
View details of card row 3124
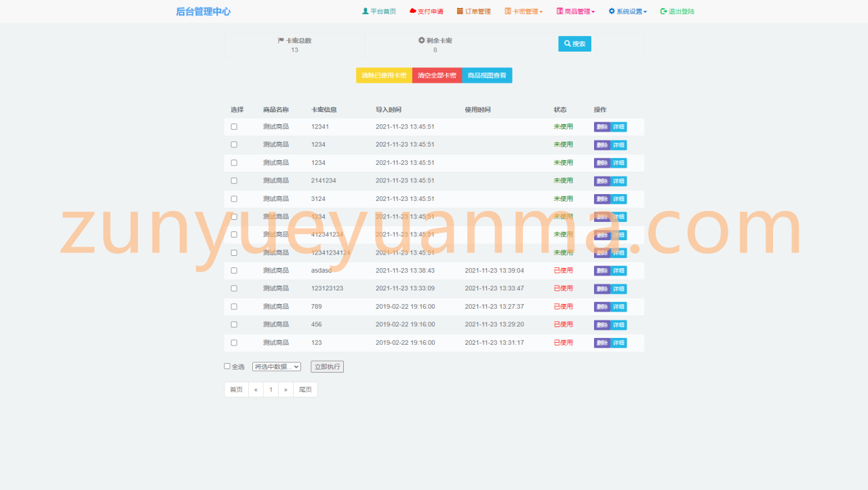pos(618,199)
